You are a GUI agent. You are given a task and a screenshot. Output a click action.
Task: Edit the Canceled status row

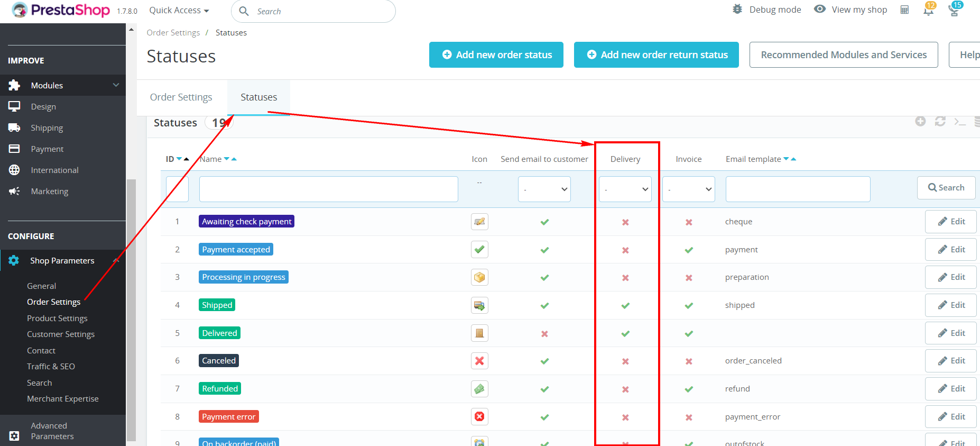(x=951, y=361)
